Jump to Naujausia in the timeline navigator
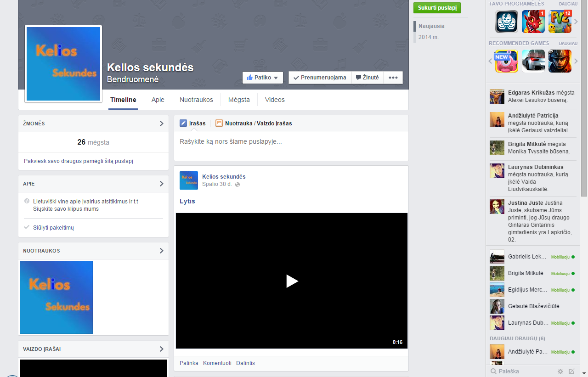588x377 pixels. 431,26
